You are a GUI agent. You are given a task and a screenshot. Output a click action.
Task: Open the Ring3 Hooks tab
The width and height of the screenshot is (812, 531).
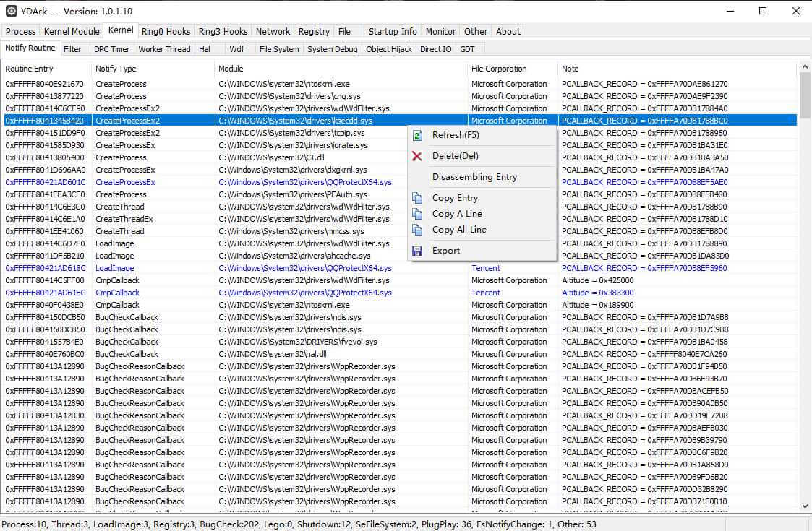click(x=223, y=32)
